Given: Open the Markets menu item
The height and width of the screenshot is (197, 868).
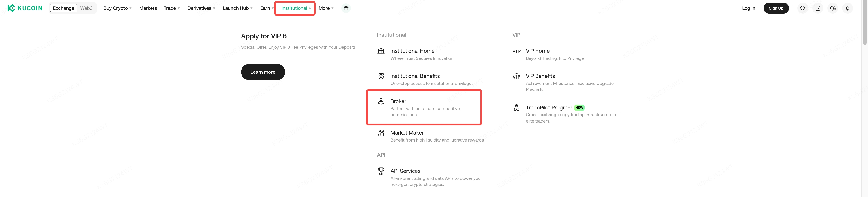Looking at the screenshot, I should tap(148, 8).
